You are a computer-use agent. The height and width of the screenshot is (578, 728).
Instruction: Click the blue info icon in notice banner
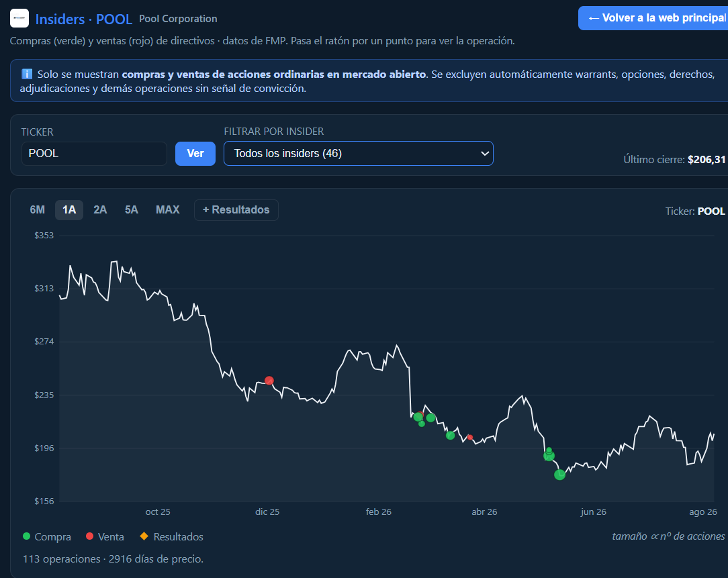[27, 74]
